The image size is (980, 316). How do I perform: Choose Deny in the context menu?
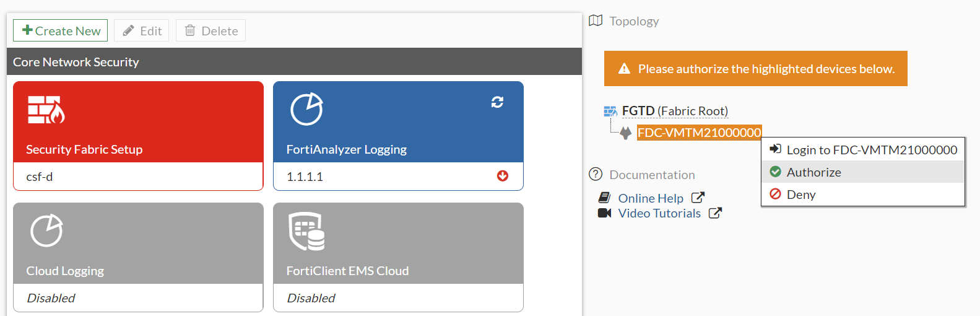800,195
